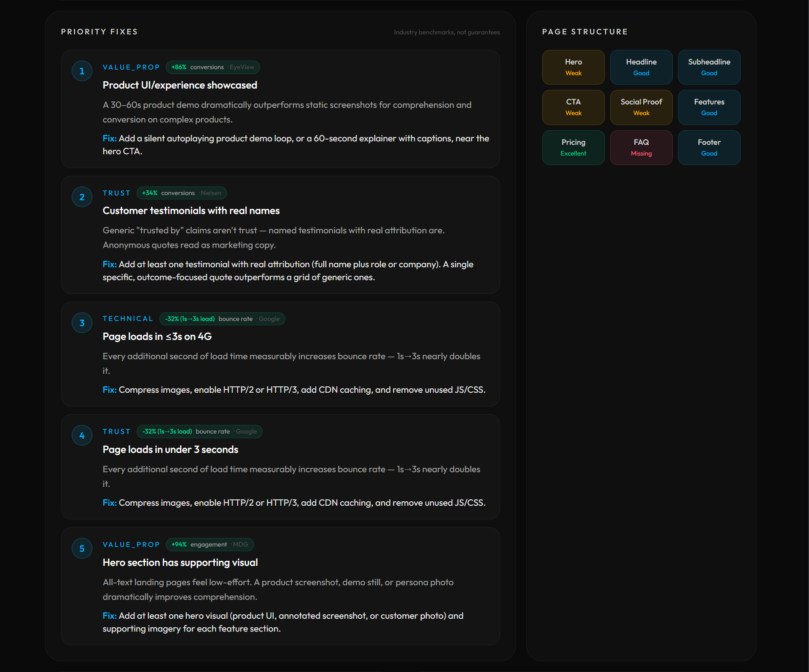Open the Subheadline structure tile
Viewport: 809px width, 672px height.
click(x=709, y=67)
